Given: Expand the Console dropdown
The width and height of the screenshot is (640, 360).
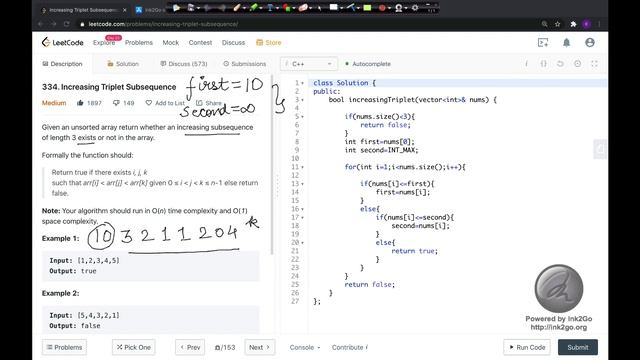Looking at the screenshot, I should [305, 347].
